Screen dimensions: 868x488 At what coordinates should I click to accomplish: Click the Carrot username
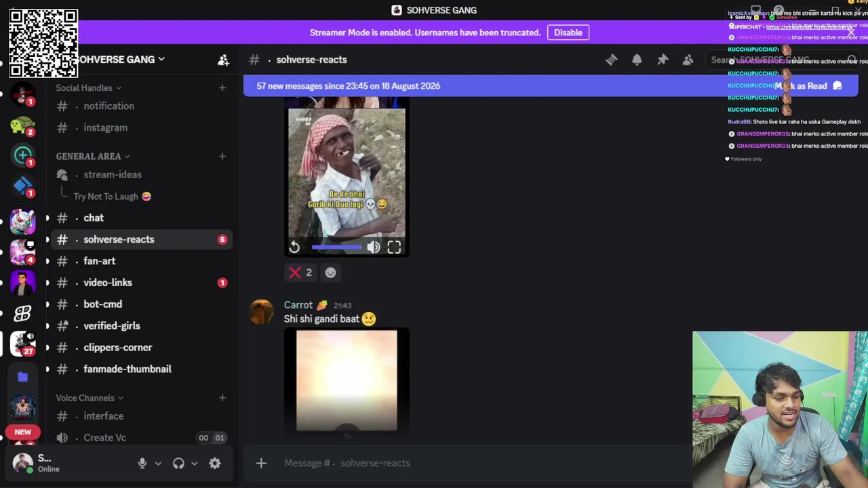(298, 305)
